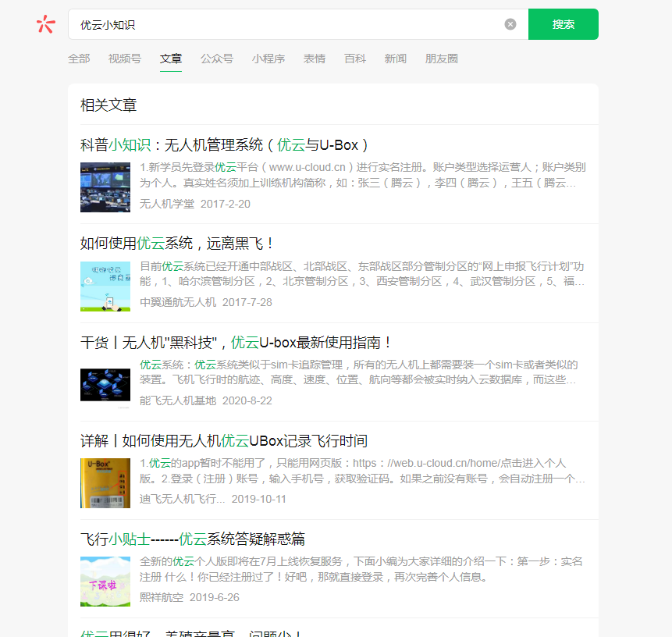Click control room thumbnail of 科普小知识 article

[105, 187]
